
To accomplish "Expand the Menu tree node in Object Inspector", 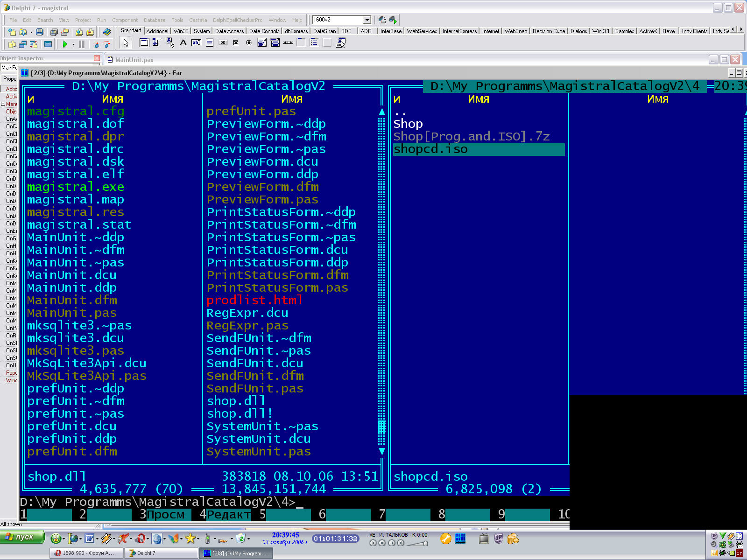I will pyautogui.click(x=3, y=104).
